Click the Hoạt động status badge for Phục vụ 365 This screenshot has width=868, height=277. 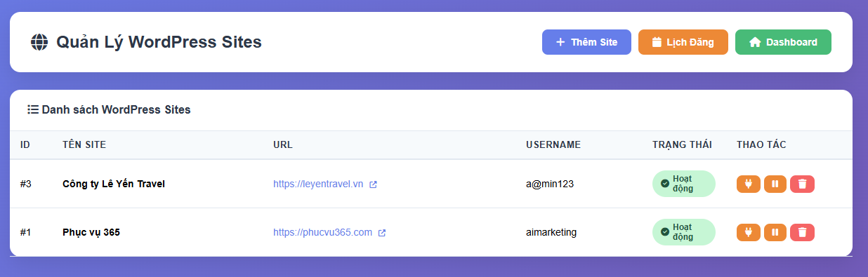coord(683,232)
